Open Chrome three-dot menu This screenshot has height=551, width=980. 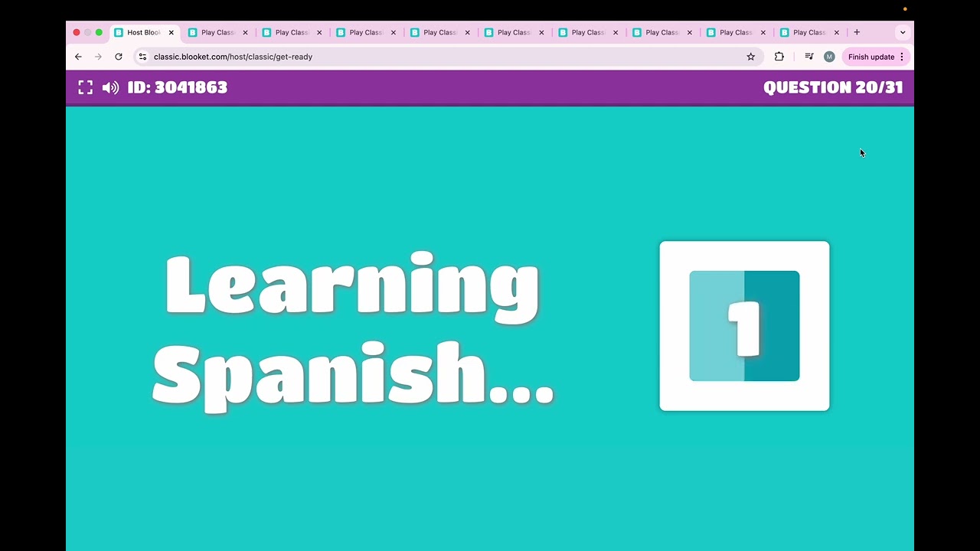[x=902, y=57]
